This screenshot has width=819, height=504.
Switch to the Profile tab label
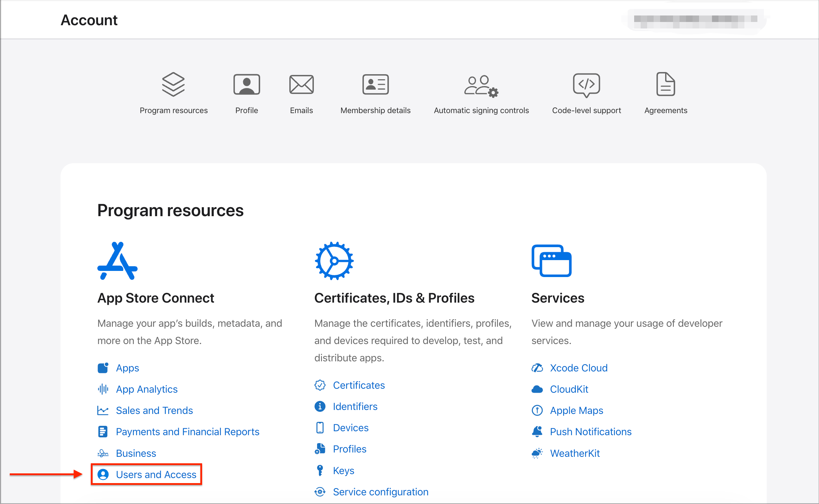point(247,110)
